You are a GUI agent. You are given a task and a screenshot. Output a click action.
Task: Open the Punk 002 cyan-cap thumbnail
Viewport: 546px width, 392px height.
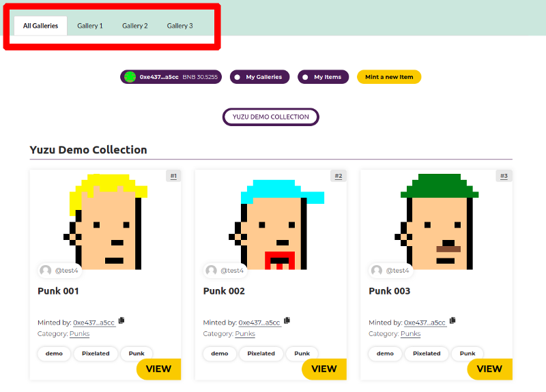(276, 224)
